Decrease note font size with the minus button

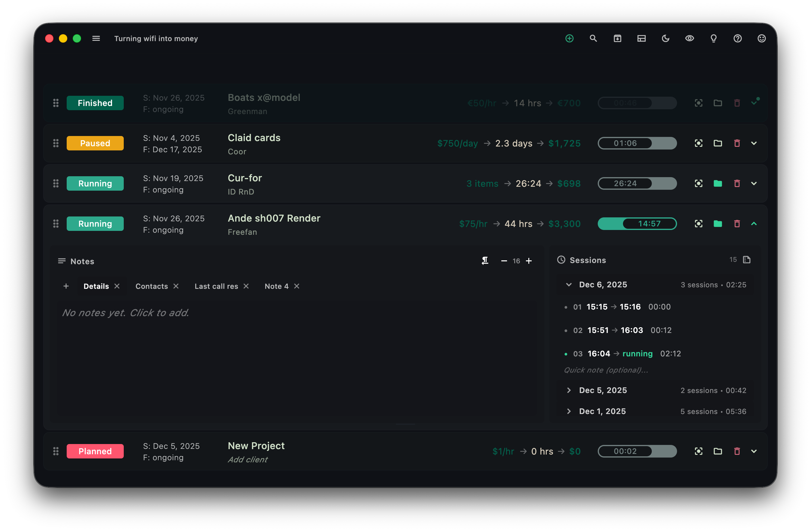[504, 261]
